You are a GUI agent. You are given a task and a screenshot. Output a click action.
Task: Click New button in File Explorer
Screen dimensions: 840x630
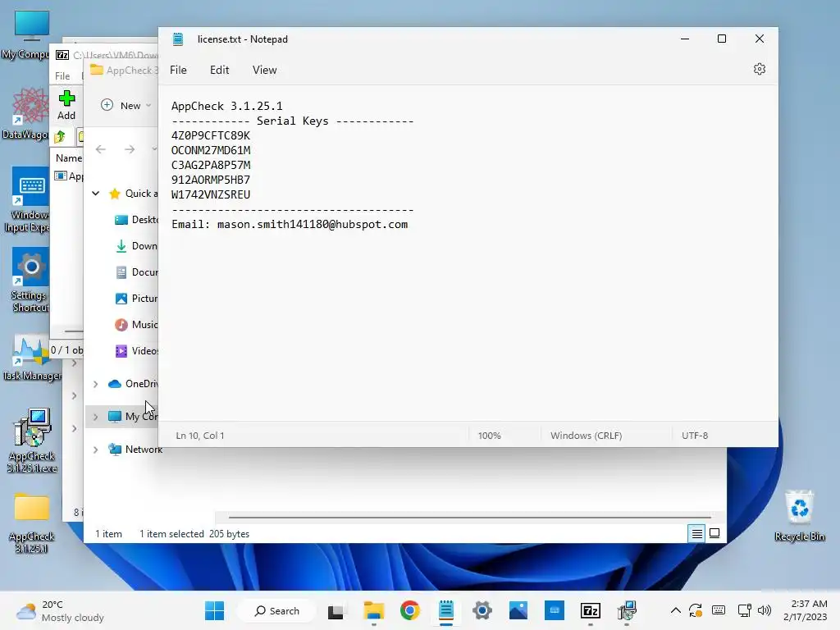126,106
